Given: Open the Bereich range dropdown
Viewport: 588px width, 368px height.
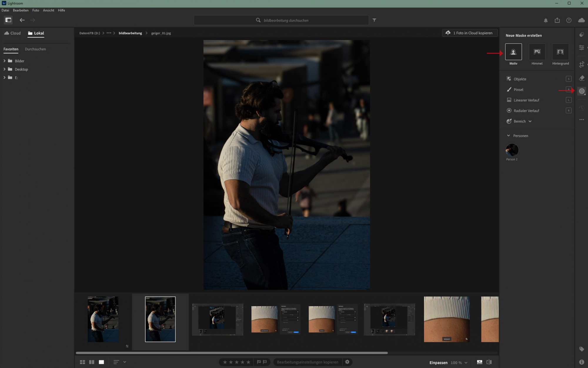Looking at the screenshot, I should [x=530, y=121].
